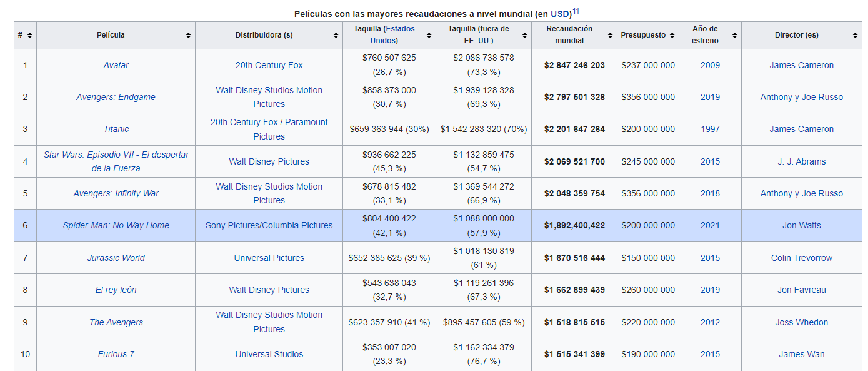Screen dimensions: 868x371
Task: Open Anthony y Joe Russo link in Endgame row
Action: click(802, 97)
